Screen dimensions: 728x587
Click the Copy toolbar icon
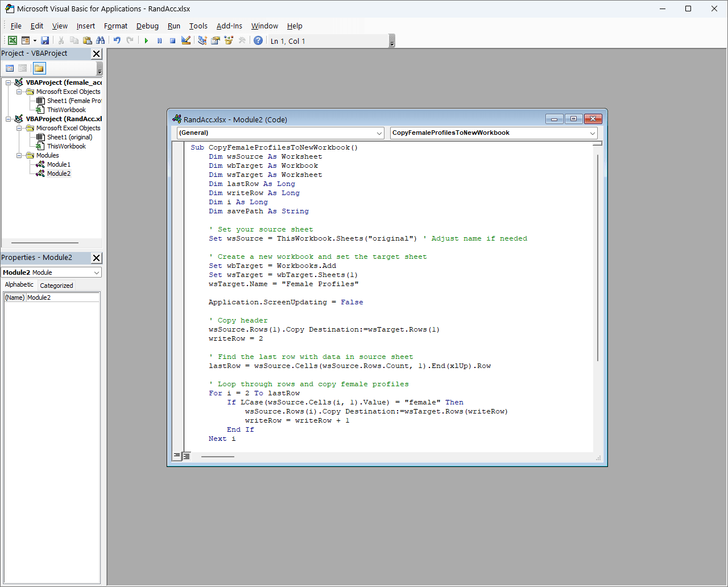coord(74,40)
